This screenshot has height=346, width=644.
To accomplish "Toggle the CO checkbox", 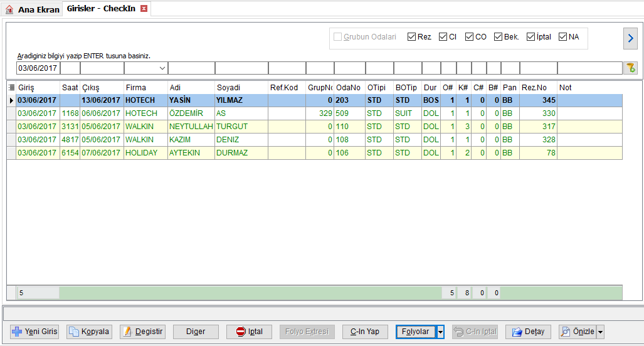I will 469,37.
